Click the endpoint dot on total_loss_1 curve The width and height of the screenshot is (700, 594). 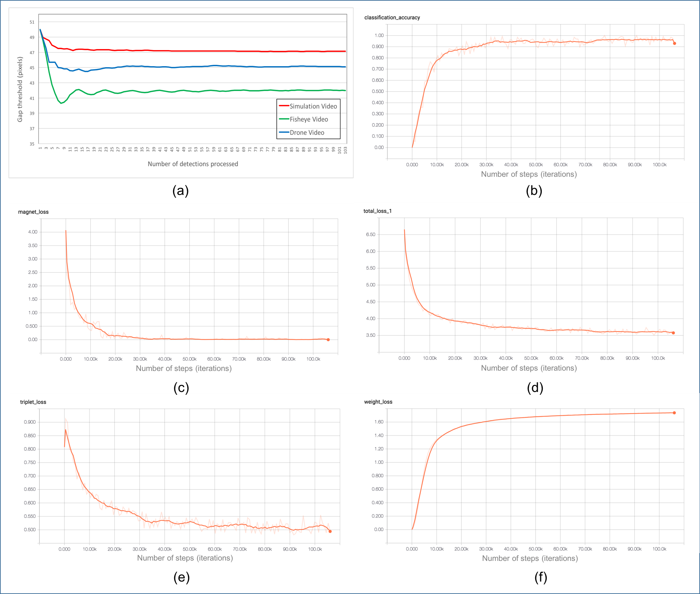coord(673,333)
